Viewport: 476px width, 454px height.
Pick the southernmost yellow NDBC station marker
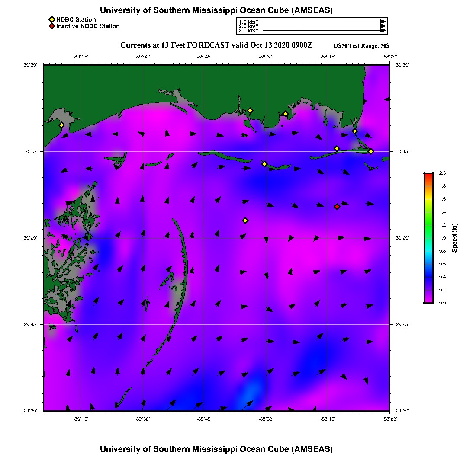[x=245, y=221]
